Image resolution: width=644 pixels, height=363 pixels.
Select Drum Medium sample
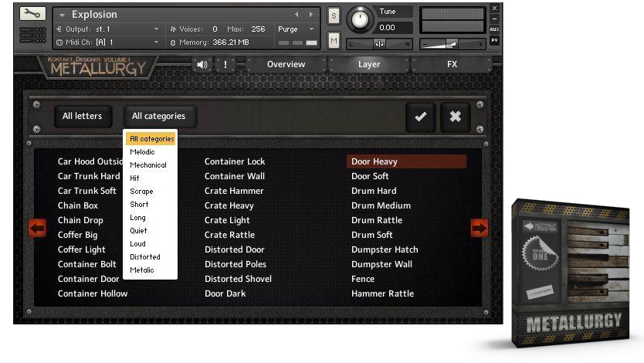pyautogui.click(x=381, y=205)
